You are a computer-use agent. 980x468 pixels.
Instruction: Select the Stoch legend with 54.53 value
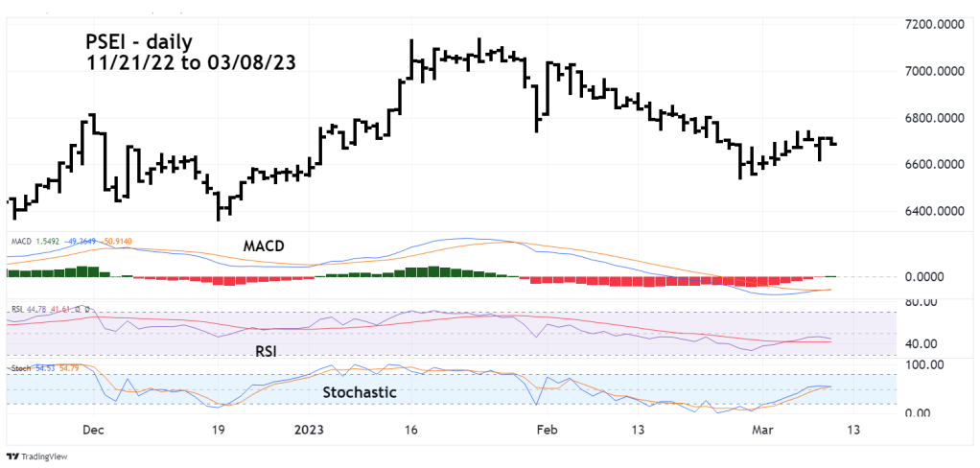(44, 367)
